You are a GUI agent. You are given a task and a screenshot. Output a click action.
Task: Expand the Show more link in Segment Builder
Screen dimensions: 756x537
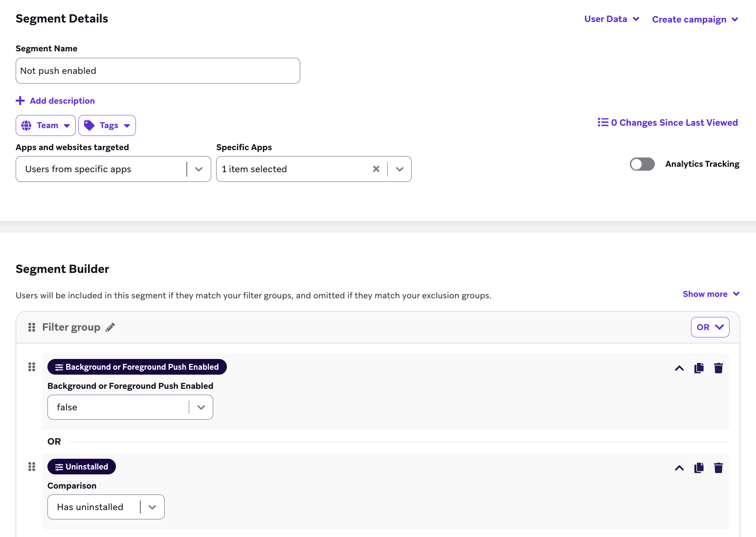tap(711, 294)
